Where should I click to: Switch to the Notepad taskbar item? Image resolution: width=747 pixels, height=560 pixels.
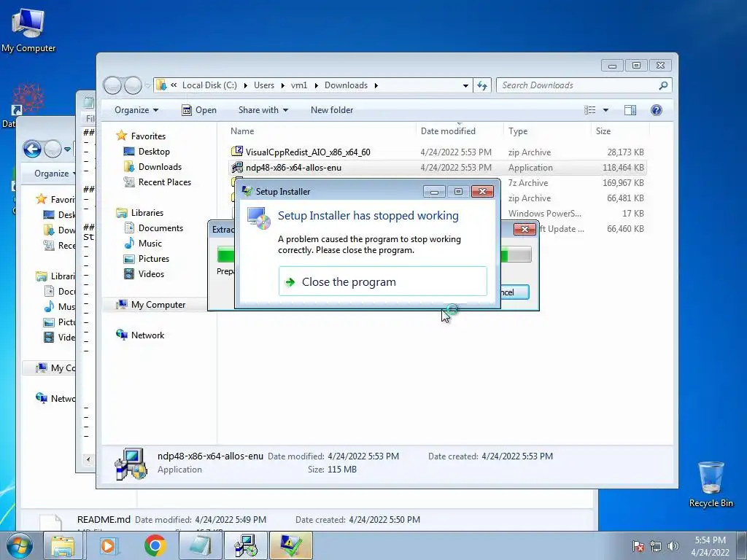pyautogui.click(x=201, y=545)
